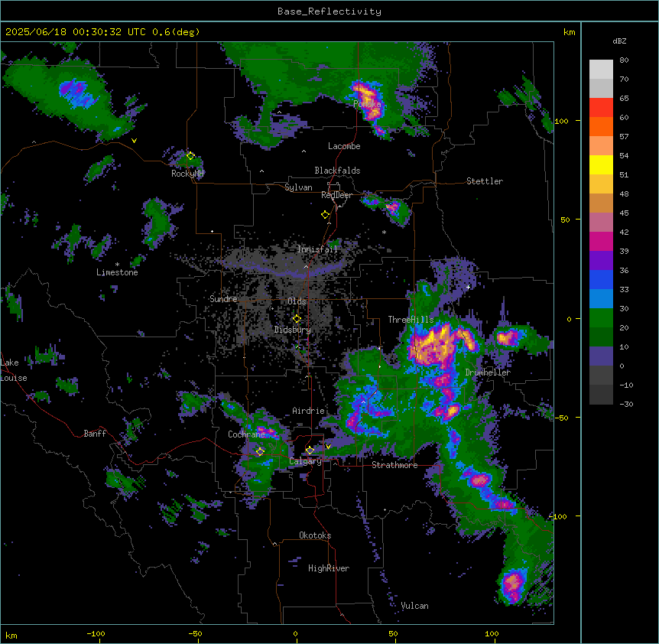The height and width of the screenshot is (644, 659).
Task: Click the yellow diamond marker south of RedDeer
Action: [325, 215]
